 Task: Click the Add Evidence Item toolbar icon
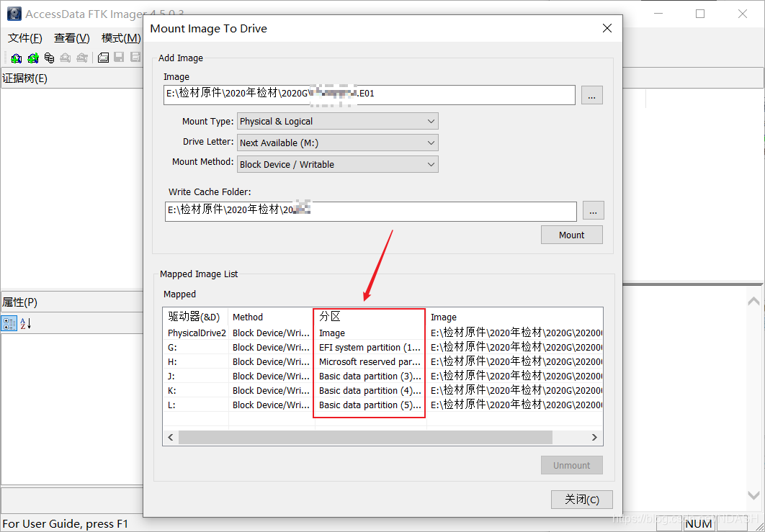click(x=16, y=58)
